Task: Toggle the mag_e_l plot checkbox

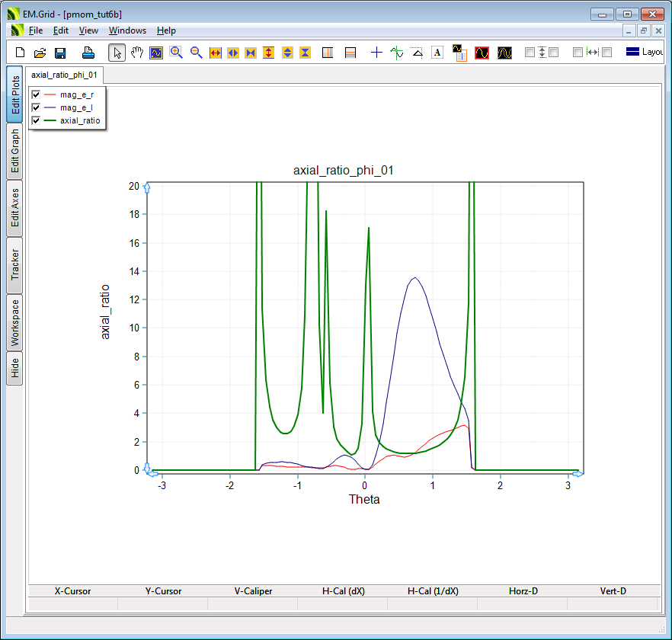Action: [35, 107]
